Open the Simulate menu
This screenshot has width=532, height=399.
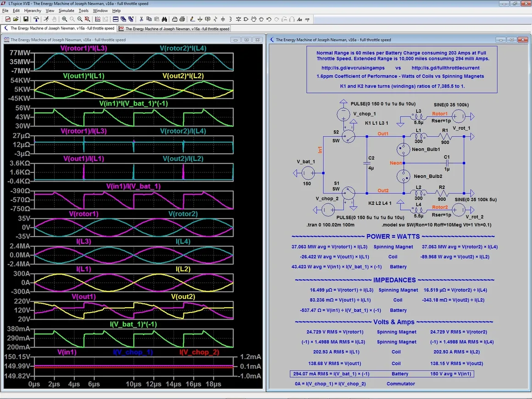coord(66,11)
